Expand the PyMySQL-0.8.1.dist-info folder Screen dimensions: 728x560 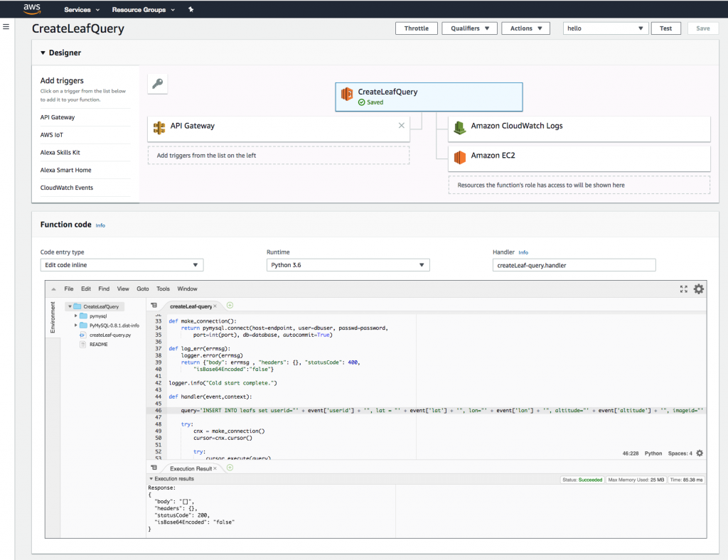75,325
